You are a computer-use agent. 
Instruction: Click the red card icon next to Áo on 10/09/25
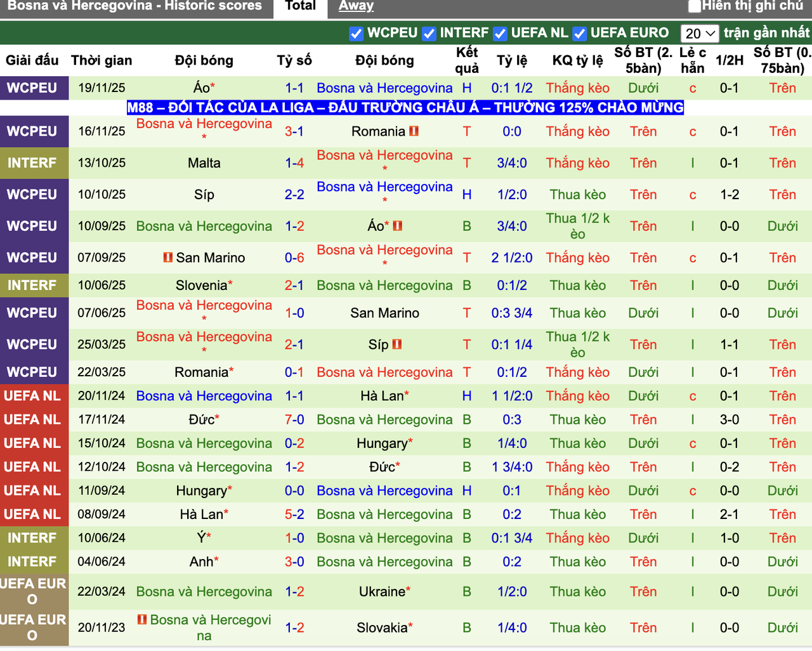click(x=398, y=226)
